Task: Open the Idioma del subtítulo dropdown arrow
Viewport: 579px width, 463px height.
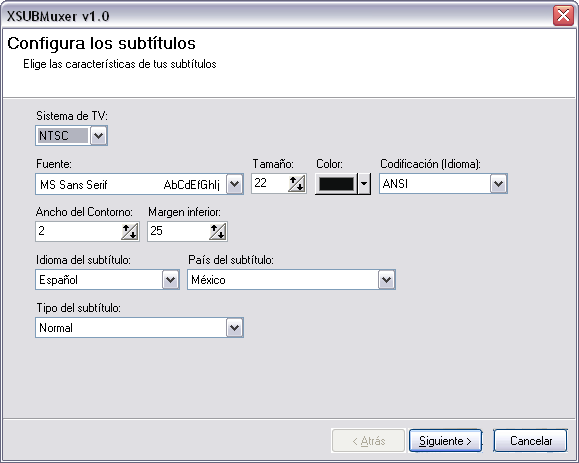Action: click(x=170, y=279)
